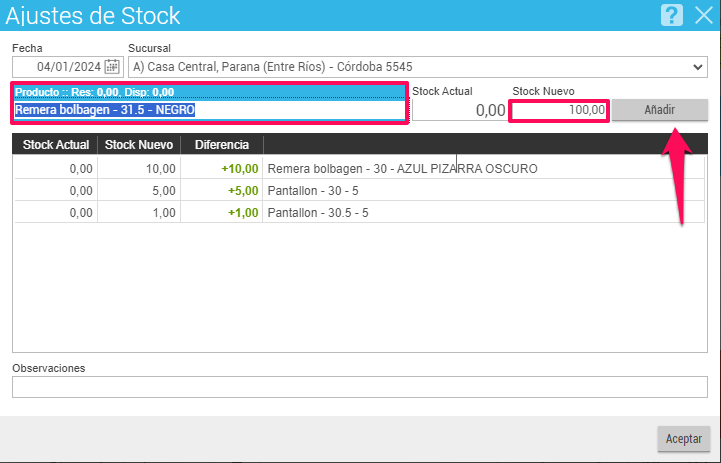Select the Remera bolbagen 31.5 NEGRO product field
The width and height of the screenshot is (721, 463).
pos(210,110)
